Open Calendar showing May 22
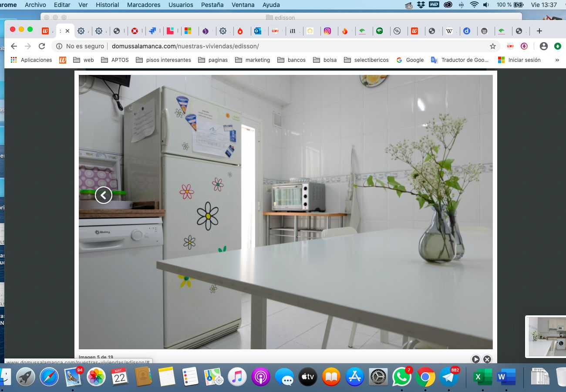The width and height of the screenshot is (566, 392). click(x=120, y=376)
